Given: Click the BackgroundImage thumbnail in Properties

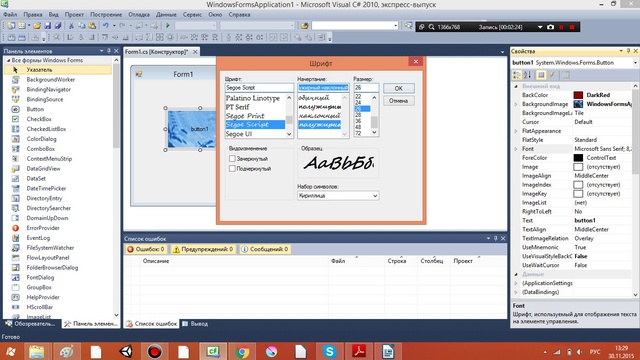Looking at the screenshot, I should pyautogui.click(x=578, y=104).
